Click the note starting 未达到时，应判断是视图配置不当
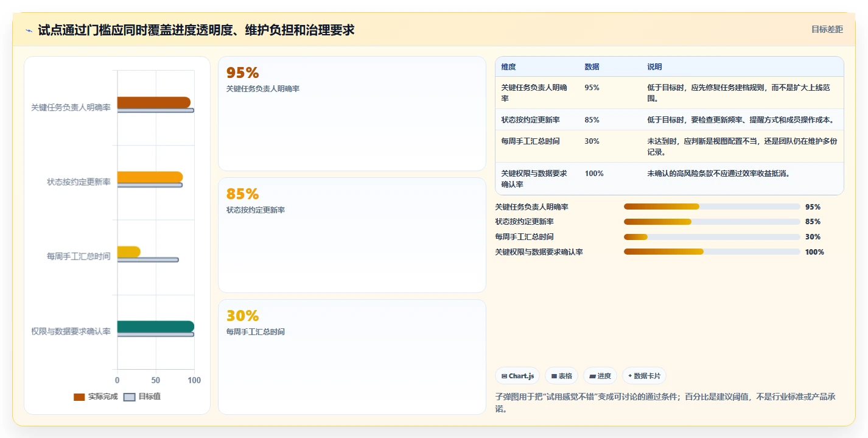 pos(742,146)
